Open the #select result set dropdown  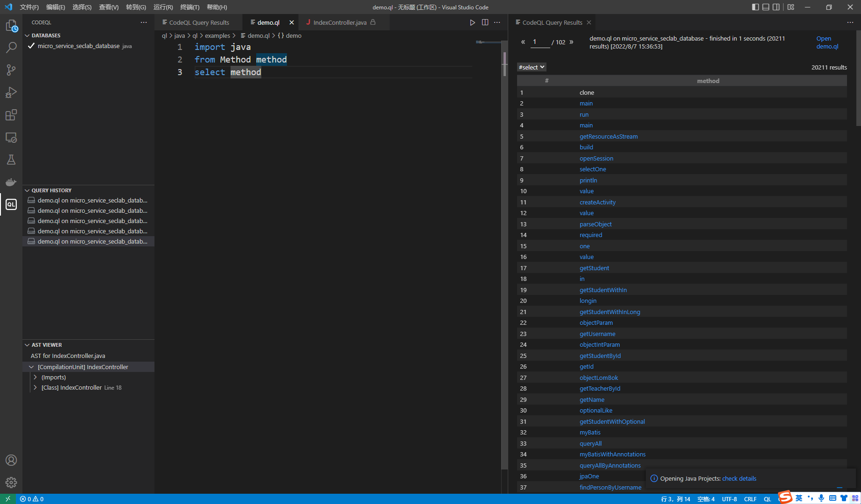coord(532,67)
